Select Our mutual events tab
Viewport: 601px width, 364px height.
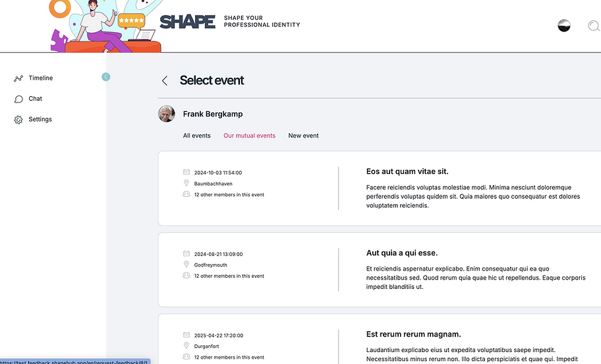(x=249, y=136)
